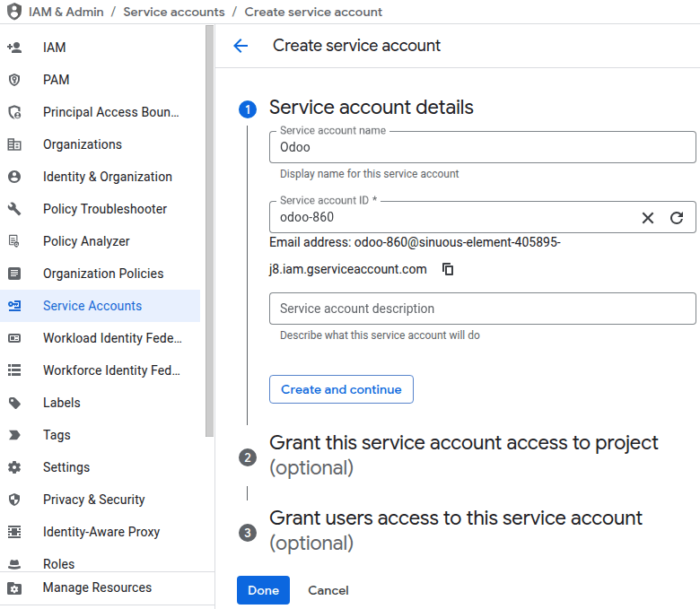Click the IAM add-person icon
Screen dimensions: 700x609
(x=14, y=48)
